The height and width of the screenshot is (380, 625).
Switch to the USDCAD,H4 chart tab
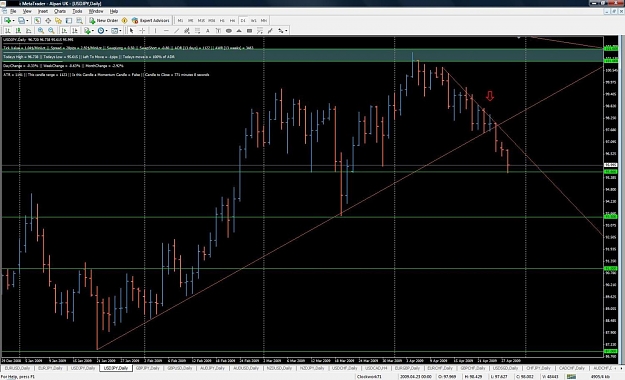376,368
